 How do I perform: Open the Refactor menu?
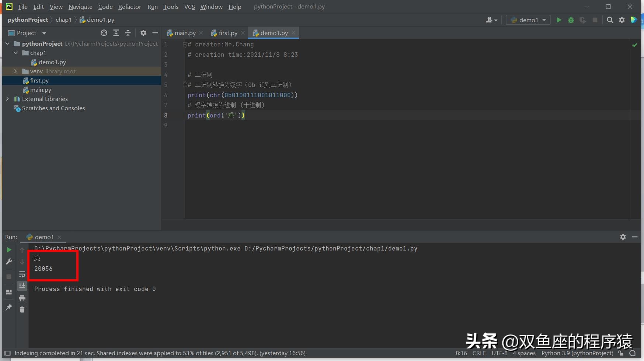[130, 7]
